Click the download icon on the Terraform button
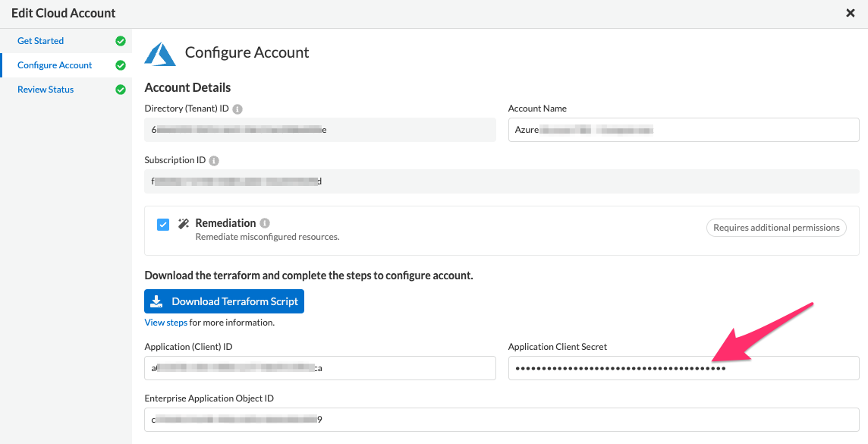This screenshot has width=868, height=444. pos(156,301)
